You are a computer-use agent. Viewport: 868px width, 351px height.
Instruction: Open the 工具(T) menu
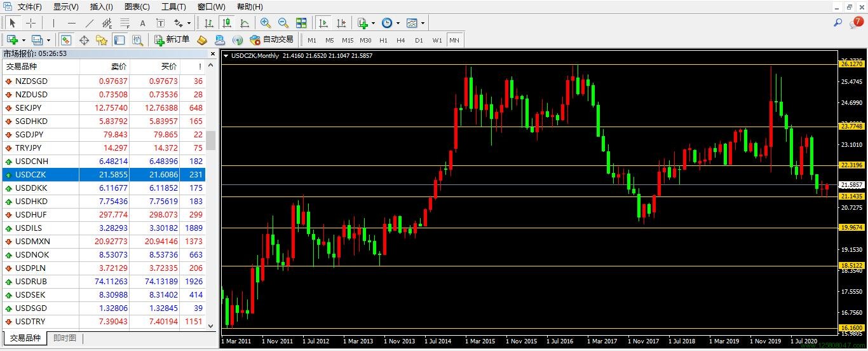click(x=173, y=7)
